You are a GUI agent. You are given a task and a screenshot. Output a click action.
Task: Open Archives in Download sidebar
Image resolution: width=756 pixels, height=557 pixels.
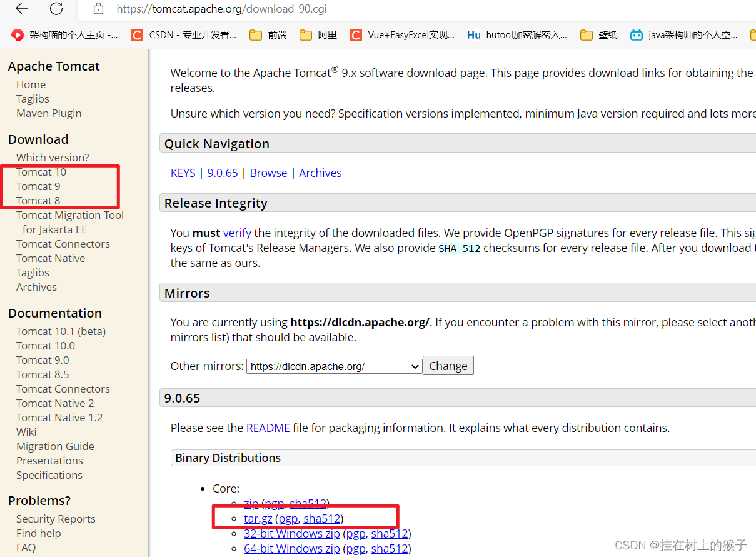point(36,287)
